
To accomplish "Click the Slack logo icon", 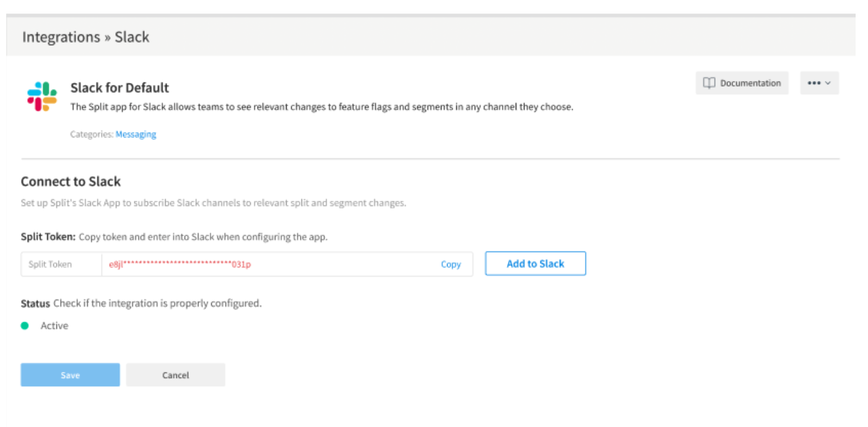I will click(x=42, y=97).
